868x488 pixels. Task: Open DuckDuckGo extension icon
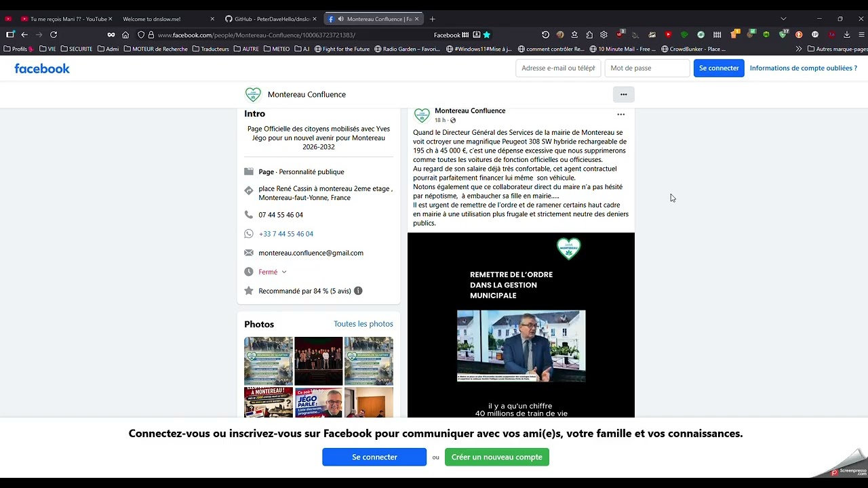799,35
